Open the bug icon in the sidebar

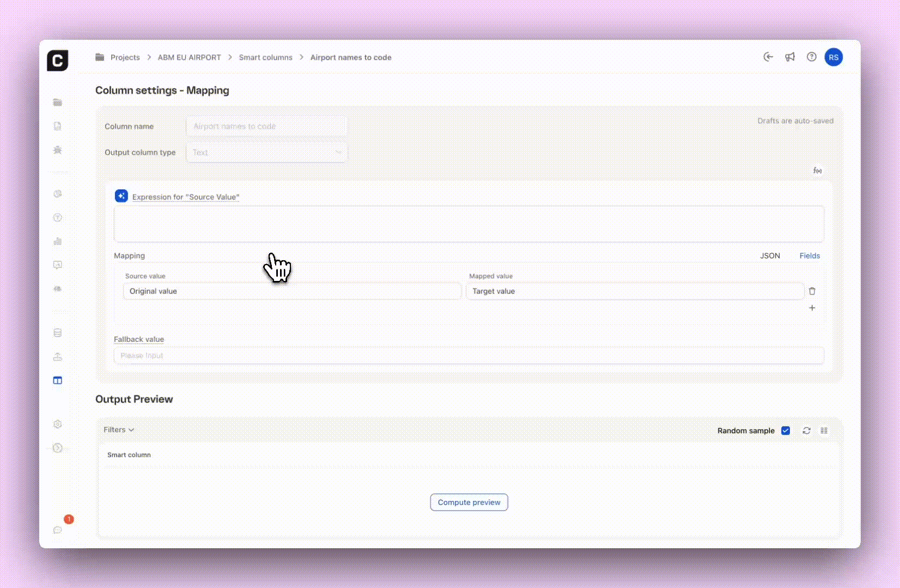58,150
